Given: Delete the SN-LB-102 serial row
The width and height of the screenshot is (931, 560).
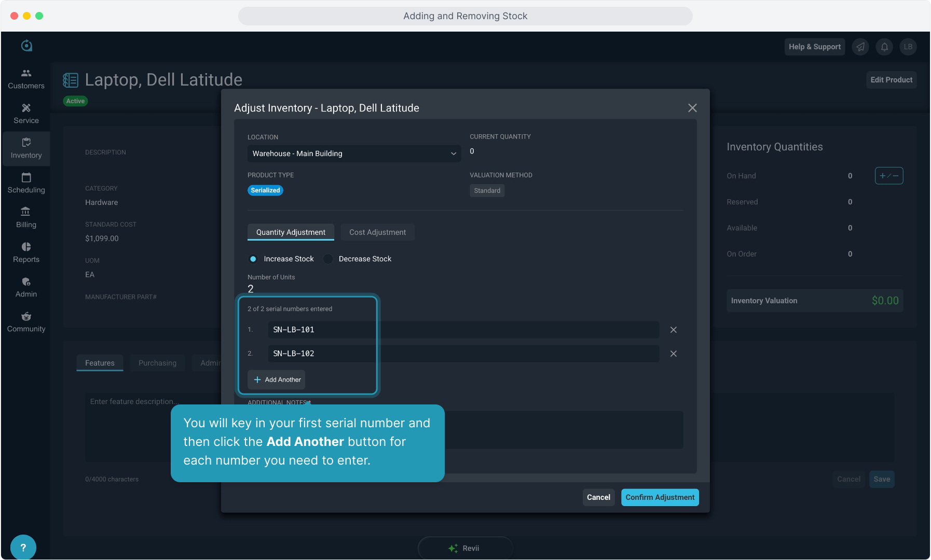Looking at the screenshot, I should pos(673,354).
